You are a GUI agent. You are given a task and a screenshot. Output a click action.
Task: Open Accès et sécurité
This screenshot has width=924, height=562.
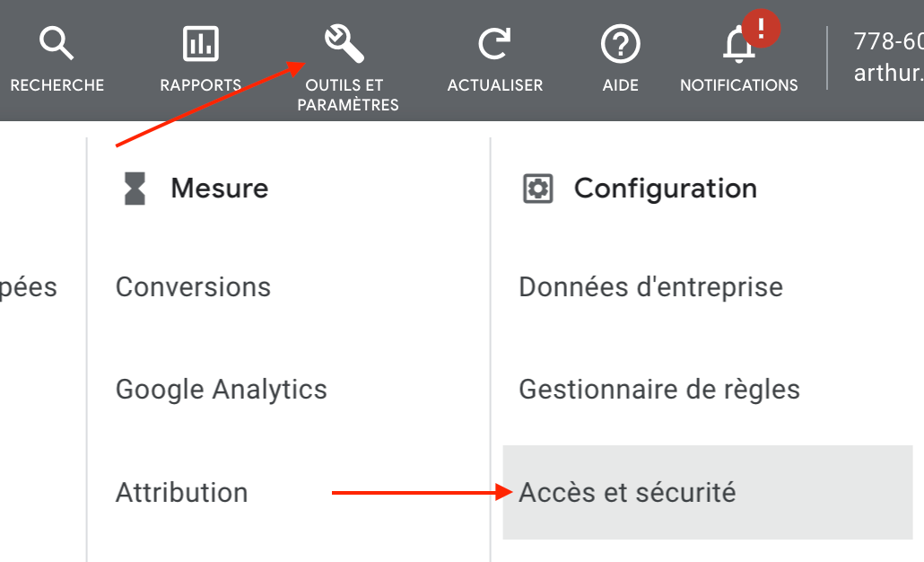click(x=627, y=492)
